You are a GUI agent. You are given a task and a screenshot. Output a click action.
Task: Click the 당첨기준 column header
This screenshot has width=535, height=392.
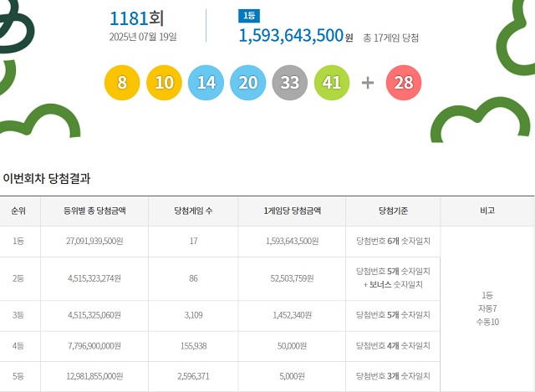coord(393,211)
